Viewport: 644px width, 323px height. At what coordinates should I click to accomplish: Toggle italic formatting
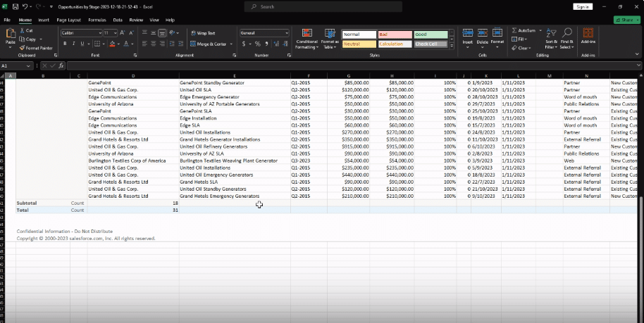click(73, 44)
